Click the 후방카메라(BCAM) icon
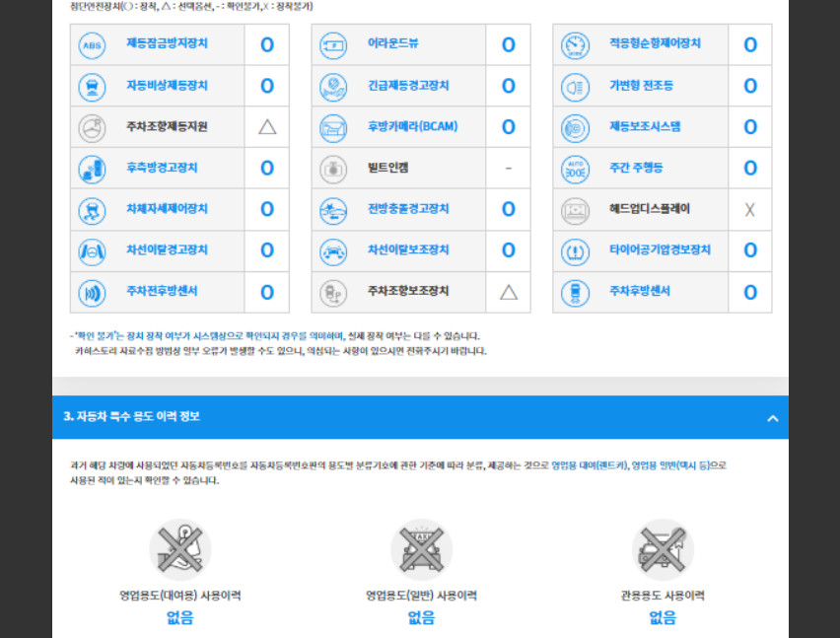This screenshot has width=840, height=638. (x=333, y=128)
